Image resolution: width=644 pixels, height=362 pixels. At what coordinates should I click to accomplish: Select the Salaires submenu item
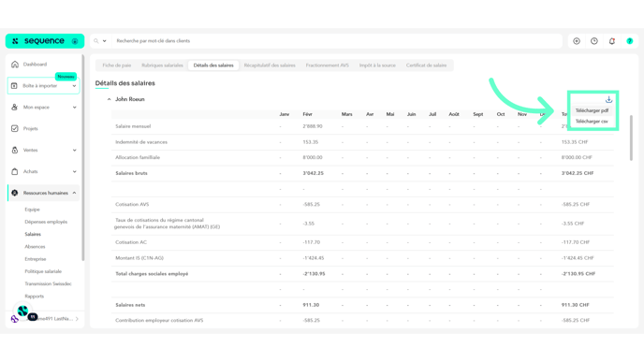[33, 235]
